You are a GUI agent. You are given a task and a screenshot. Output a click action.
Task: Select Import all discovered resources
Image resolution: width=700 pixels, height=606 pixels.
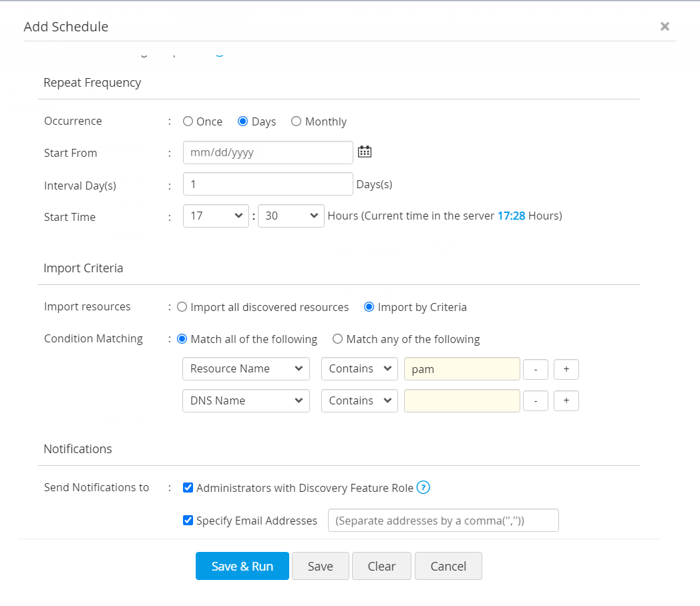coord(182,308)
